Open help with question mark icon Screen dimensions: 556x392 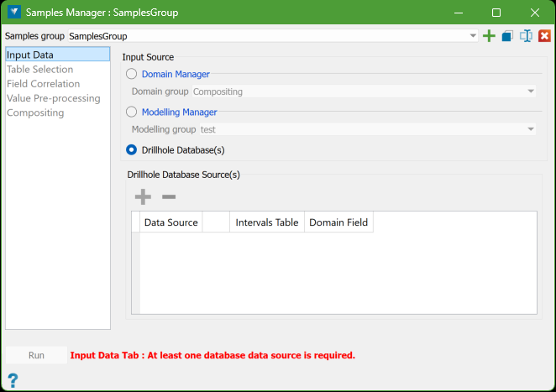click(13, 380)
